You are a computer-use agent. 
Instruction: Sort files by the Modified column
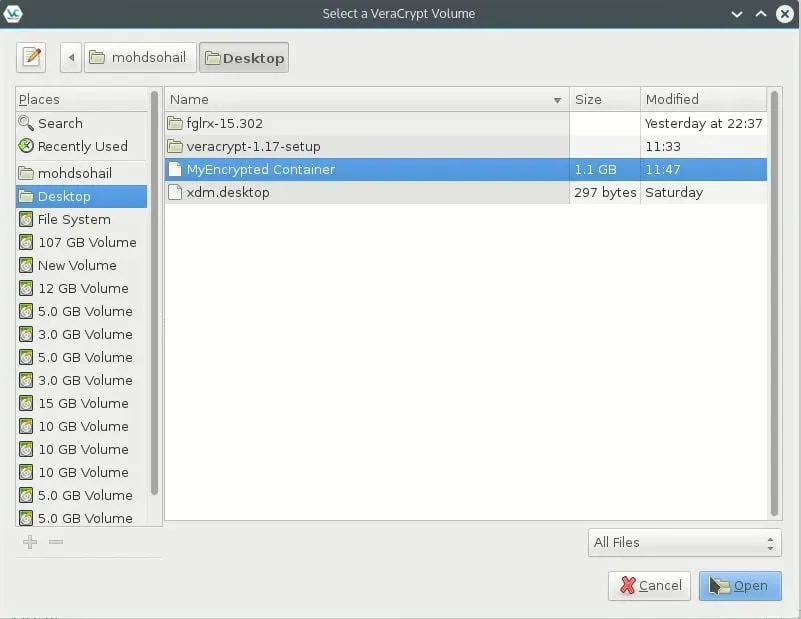(703, 99)
